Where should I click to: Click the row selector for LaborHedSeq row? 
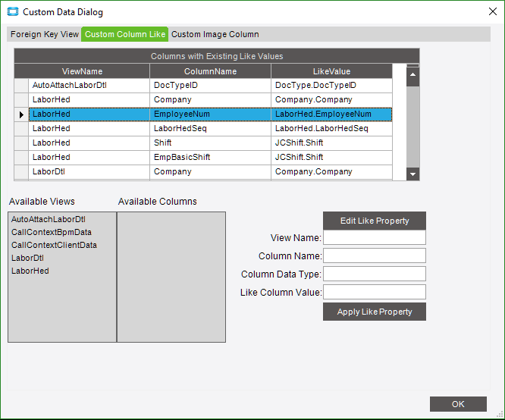[x=21, y=129]
